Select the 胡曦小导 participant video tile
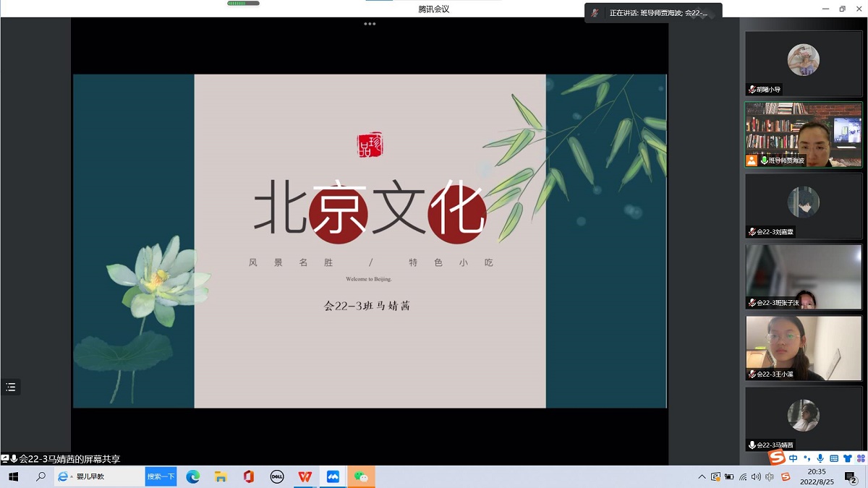868x488 pixels. pos(803,64)
